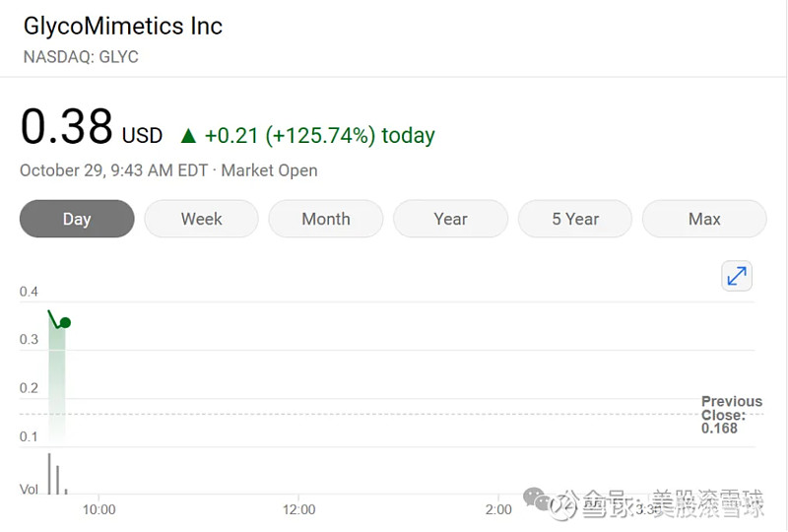Click the Previous Close 0.168 label
The image size is (788, 532).
click(x=732, y=415)
